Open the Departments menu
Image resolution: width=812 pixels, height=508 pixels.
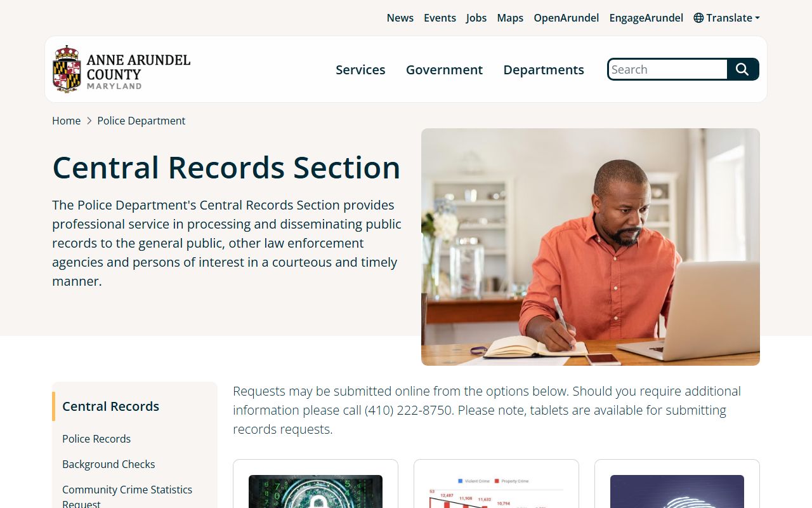pyautogui.click(x=544, y=70)
